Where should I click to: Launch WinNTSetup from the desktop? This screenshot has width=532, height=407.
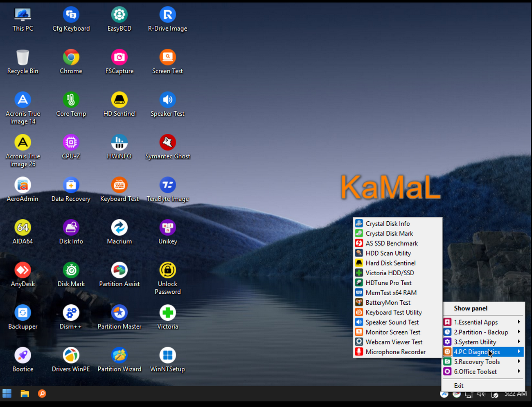click(x=167, y=360)
